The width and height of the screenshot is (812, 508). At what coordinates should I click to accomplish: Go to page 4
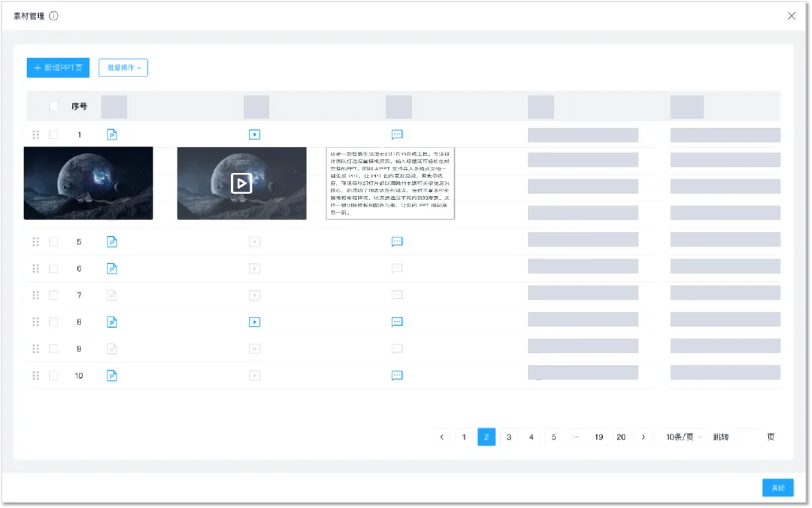point(532,437)
